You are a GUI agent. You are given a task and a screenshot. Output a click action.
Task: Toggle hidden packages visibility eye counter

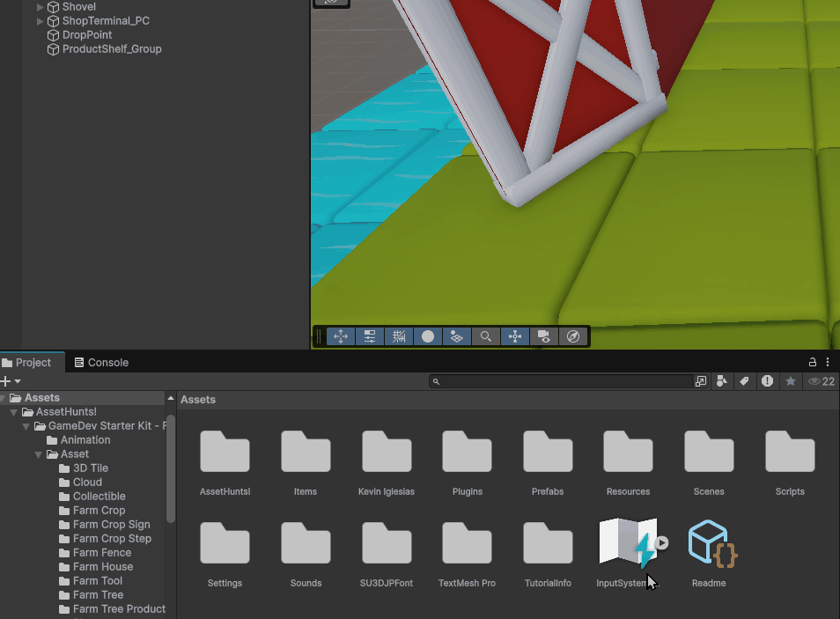point(821,381)
